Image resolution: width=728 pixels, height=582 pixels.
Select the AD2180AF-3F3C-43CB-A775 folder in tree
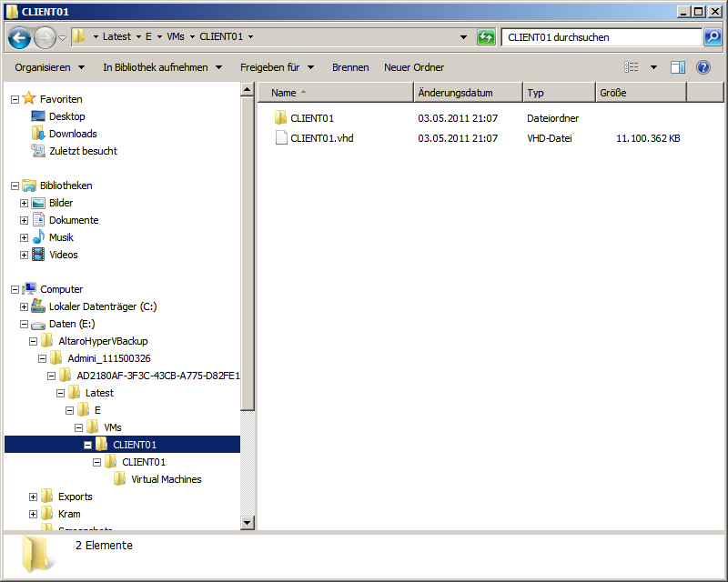pos(158,376)
